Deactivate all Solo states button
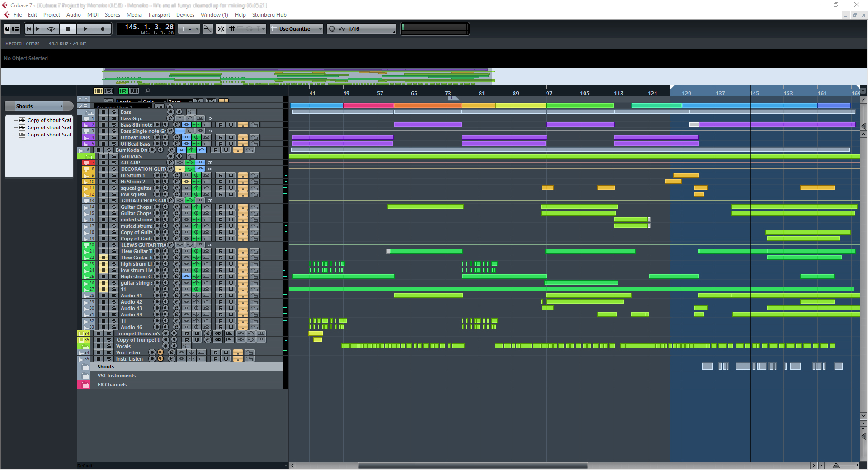Viewport: 868px width, 470px height. [108, 91]
